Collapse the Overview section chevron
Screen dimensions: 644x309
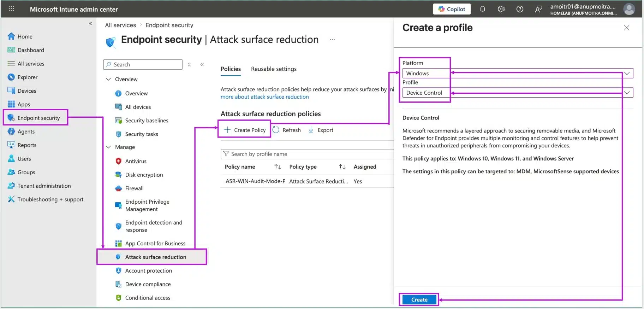pos(108,79)
